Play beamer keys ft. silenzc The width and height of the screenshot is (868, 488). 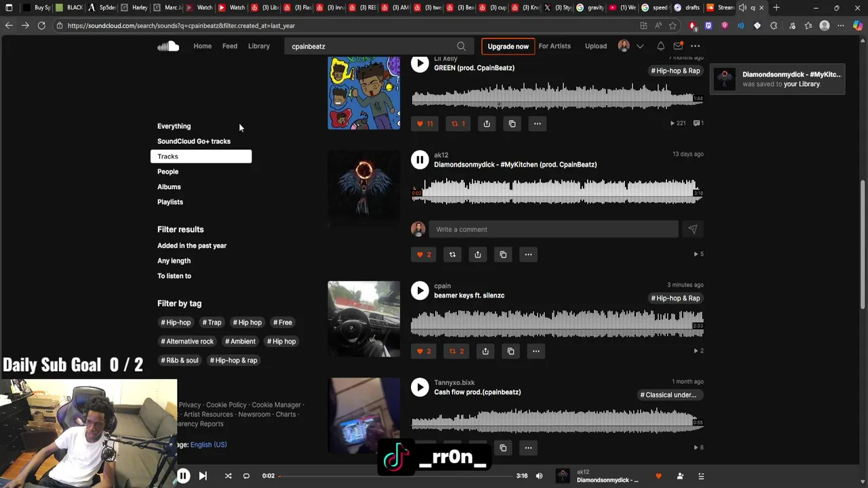coord(420,291)
